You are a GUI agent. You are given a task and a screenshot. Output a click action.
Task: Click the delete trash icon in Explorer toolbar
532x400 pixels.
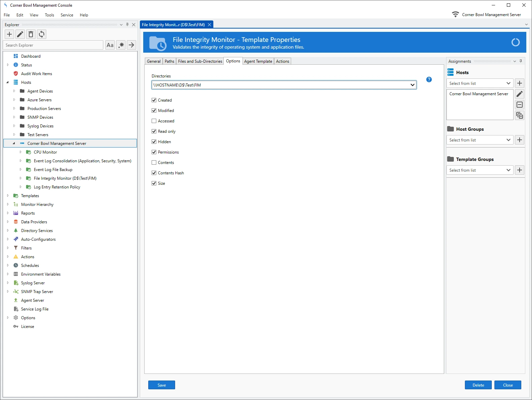point(31,34)
